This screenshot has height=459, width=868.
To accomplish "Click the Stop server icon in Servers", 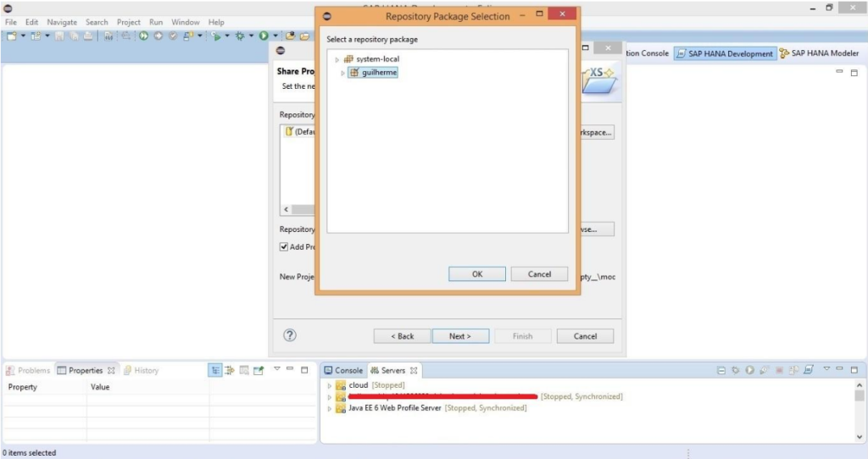I will (x=779, y=370).
